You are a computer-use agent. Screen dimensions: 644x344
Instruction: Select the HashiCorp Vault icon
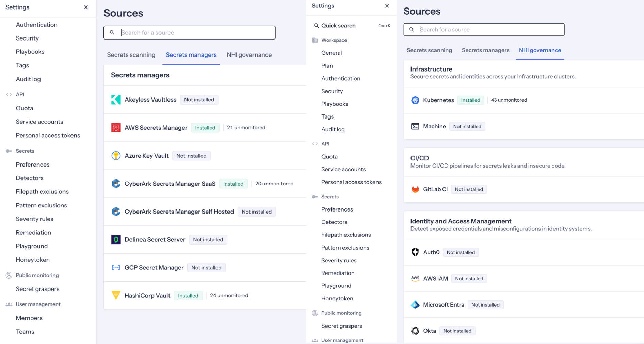[x=116, y=295]
